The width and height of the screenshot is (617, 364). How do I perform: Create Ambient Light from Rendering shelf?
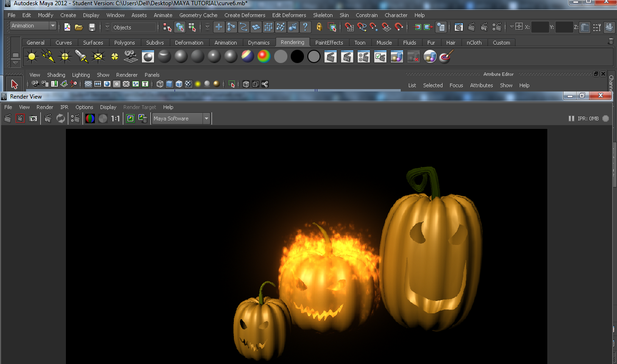pyautogui.click(x=32, y=57)
